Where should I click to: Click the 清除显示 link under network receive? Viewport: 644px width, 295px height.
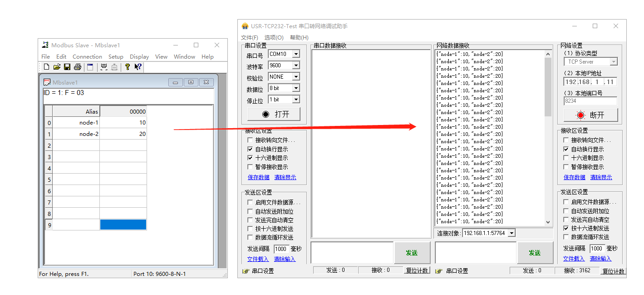[600, 177]
